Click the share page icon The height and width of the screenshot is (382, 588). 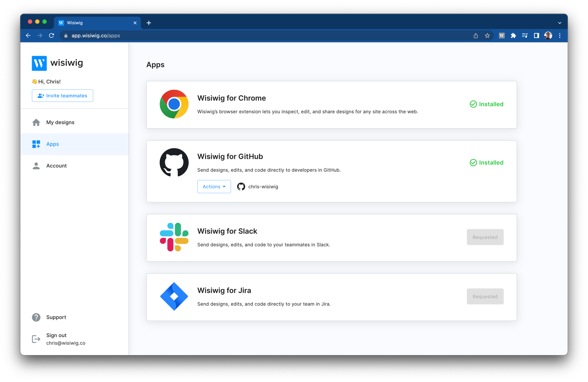click(476, 36)
